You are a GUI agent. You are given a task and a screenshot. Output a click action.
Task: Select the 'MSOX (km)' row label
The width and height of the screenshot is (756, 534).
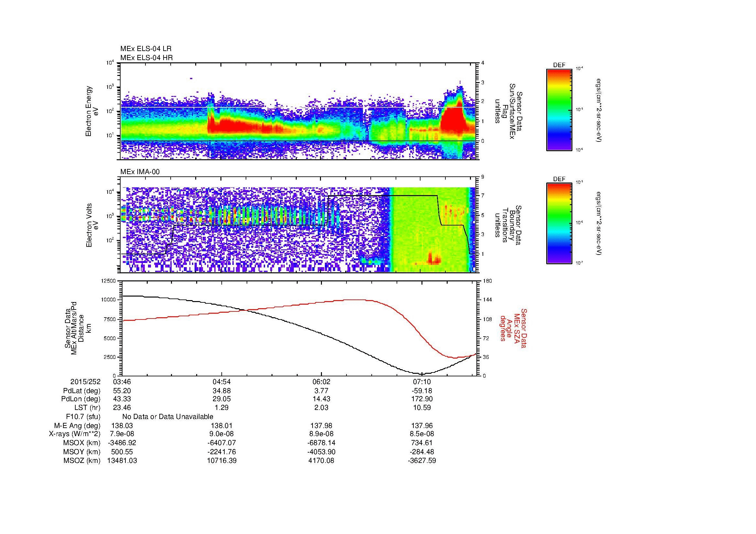(x=82, y=443)
